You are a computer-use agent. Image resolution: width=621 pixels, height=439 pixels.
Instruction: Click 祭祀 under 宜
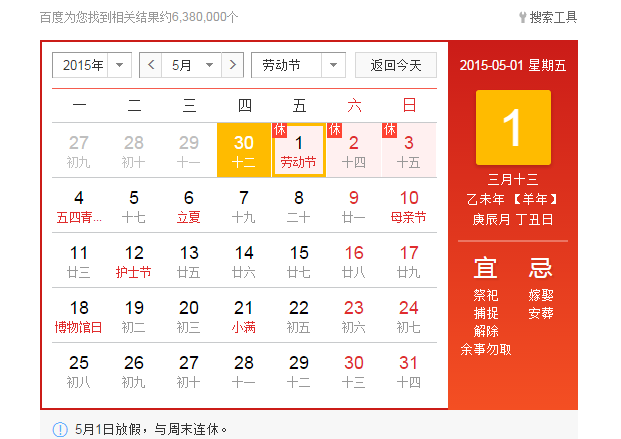(x=486, y=295)
